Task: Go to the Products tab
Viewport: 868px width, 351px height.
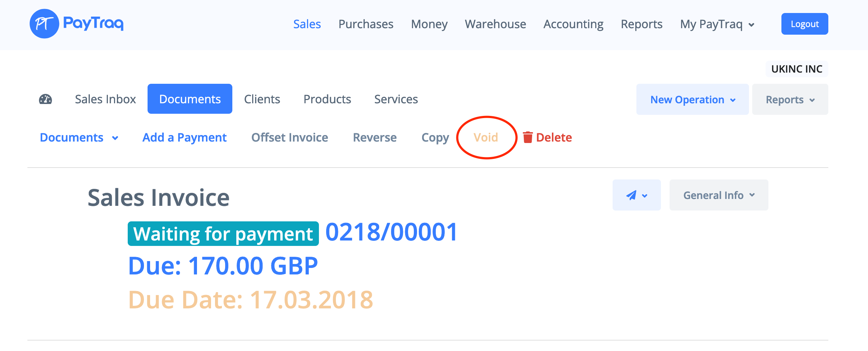Action: tap(327, 99)
